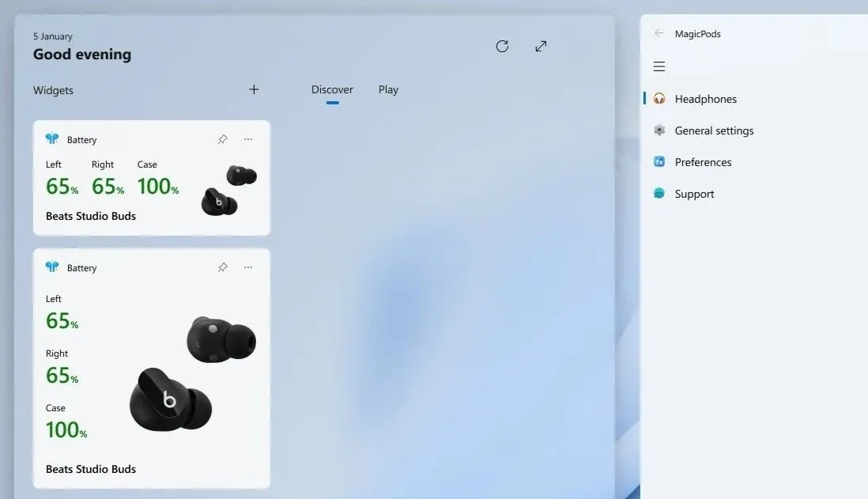This screenshot has height=499, width=868.
Task: Click Beats Studio Buds name in small widget
Action: [x=91, y=216]
